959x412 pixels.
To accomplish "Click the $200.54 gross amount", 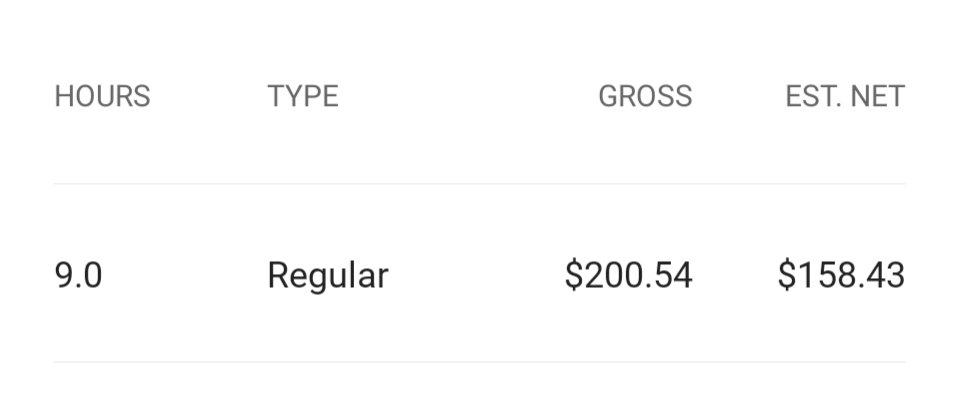I will pos(629,275).
